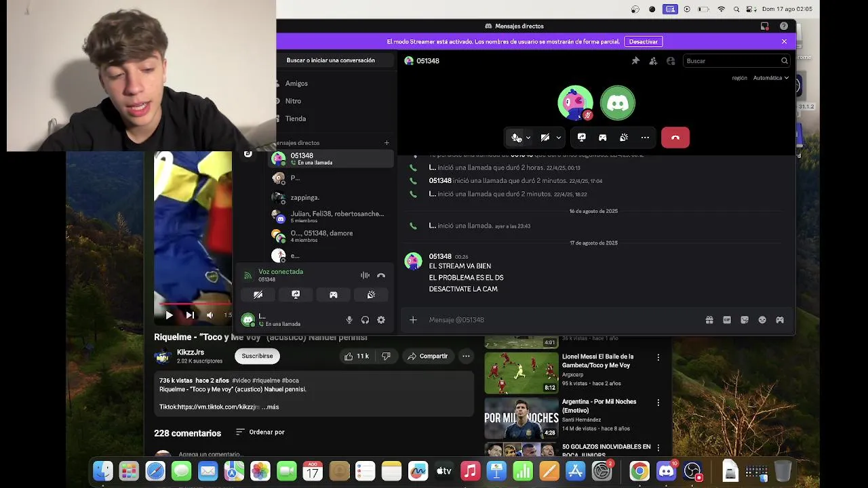The width and height of the screenshot is (868, 488).
Task: Open the emoji picker
Action: [762, 320]
